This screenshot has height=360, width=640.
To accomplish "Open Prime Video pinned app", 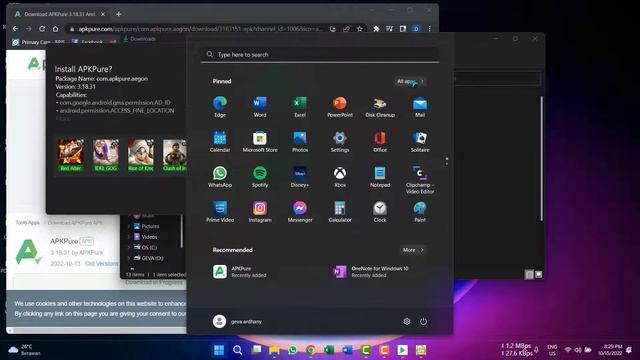I will click(220, 212).
